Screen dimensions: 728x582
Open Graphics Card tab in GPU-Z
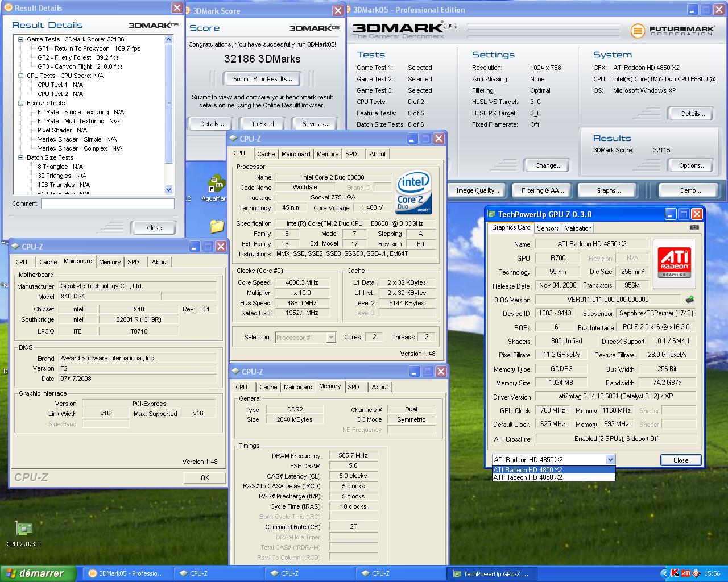(x=511, y=227)
